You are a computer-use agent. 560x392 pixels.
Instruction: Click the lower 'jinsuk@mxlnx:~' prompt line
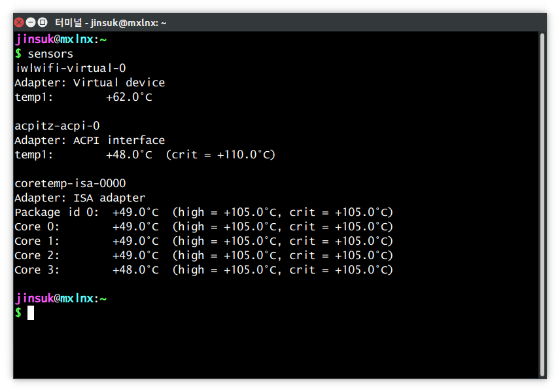coord(61,298)
